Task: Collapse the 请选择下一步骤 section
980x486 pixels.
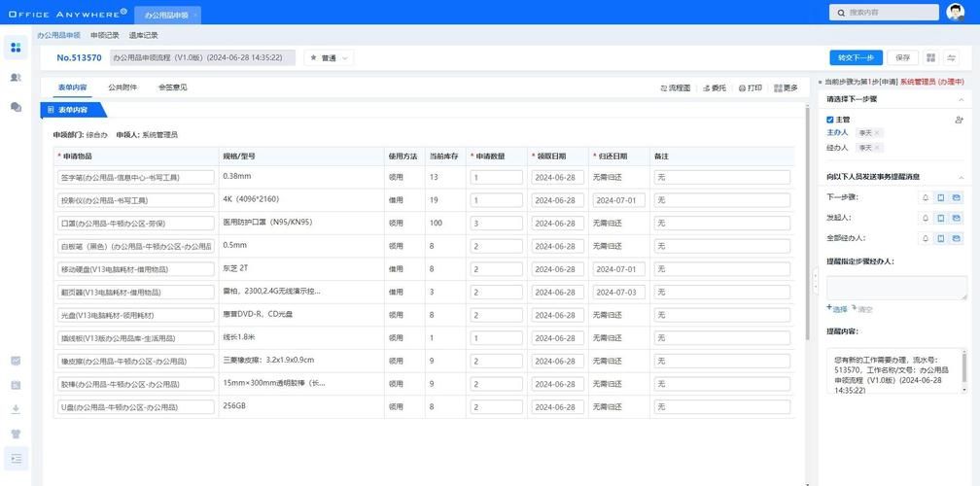Action: tap(961, 99)
